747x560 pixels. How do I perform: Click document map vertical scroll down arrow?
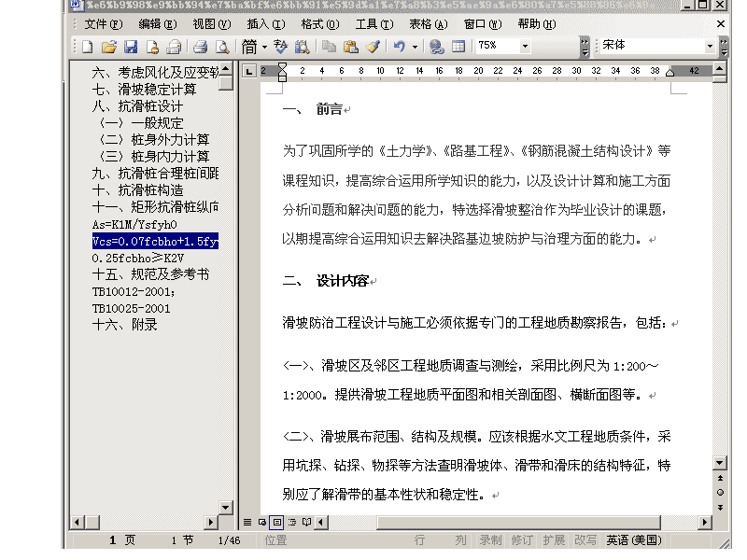point(226,507)
